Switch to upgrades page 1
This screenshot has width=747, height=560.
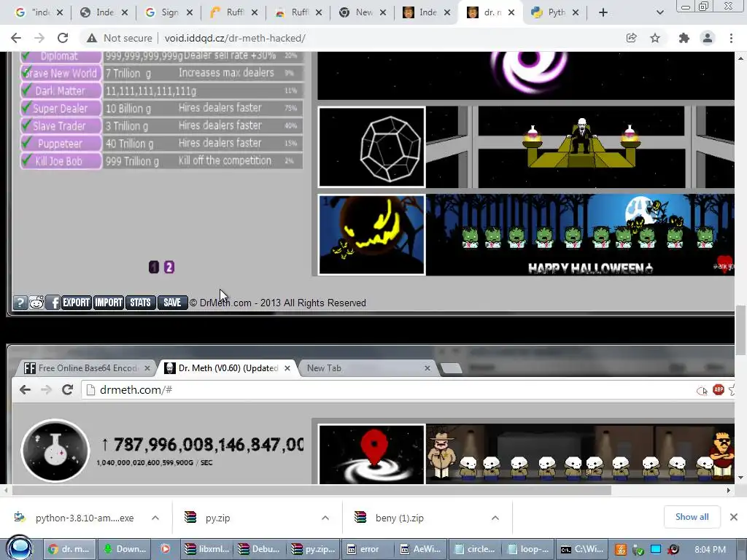click(153, 267)
